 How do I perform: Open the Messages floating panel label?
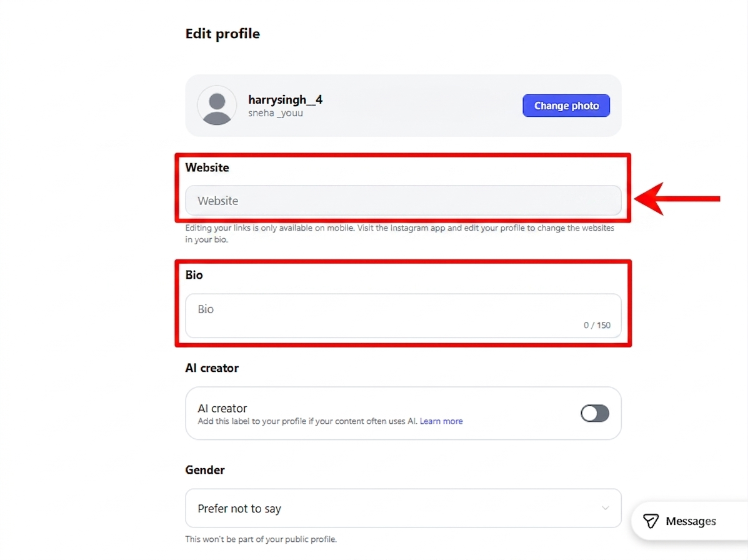[x=691, y=521]
